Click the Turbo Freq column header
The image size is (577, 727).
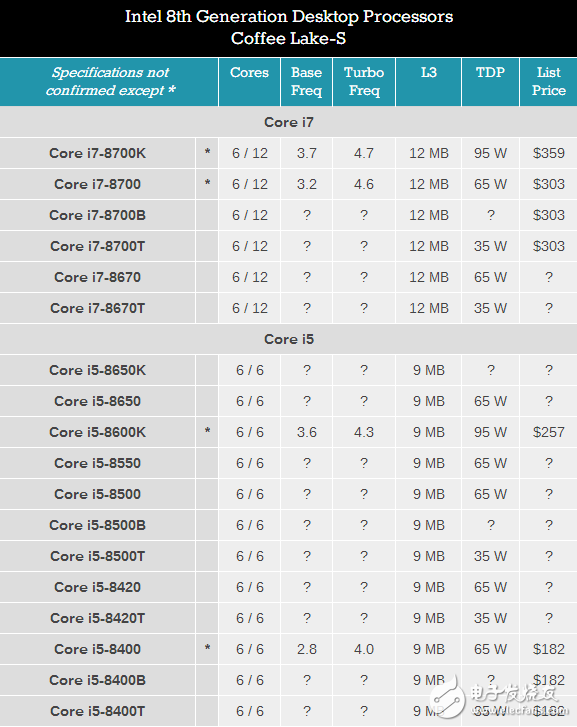point(364,81)
